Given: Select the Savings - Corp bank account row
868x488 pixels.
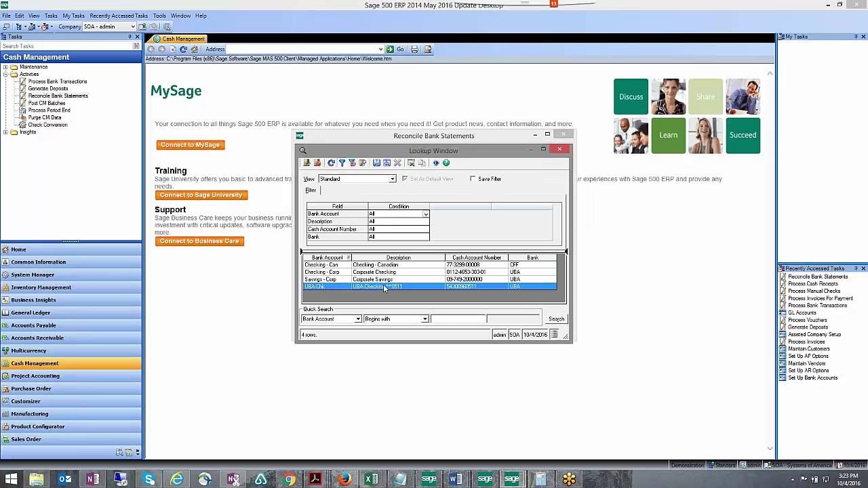Looking at the screenshot, I should 430,279.
